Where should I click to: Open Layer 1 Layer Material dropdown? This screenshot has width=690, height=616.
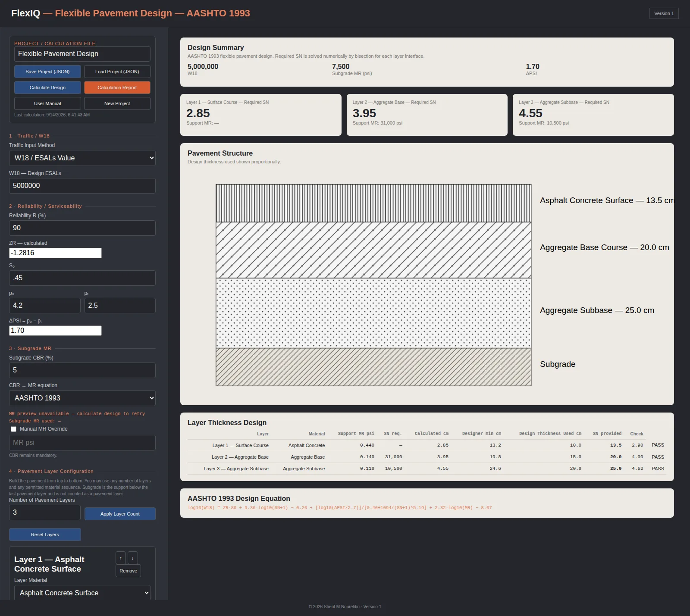[82, 593]
